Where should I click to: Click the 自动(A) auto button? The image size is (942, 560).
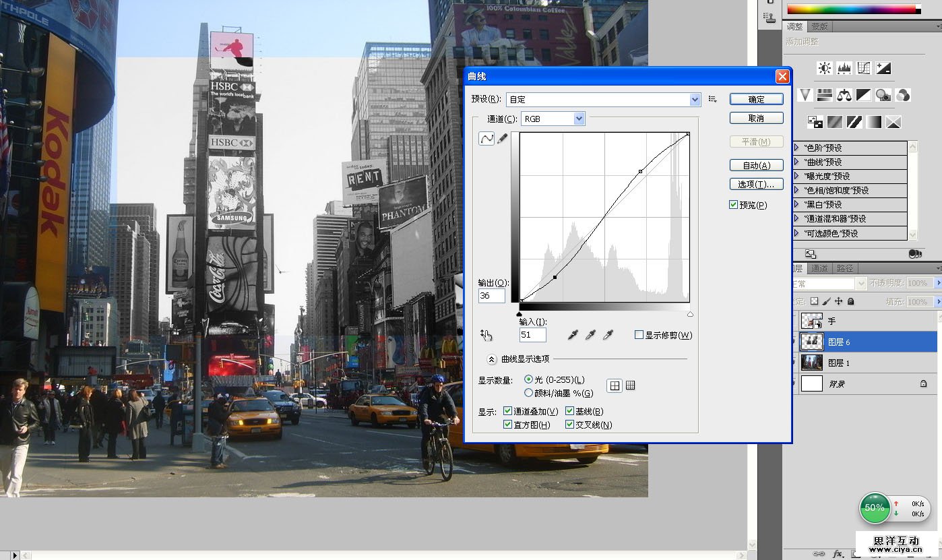point(756,165)
